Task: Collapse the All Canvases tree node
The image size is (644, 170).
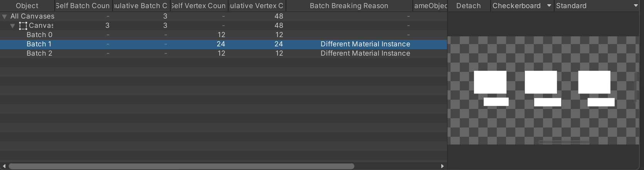Action: click(5, 17)
